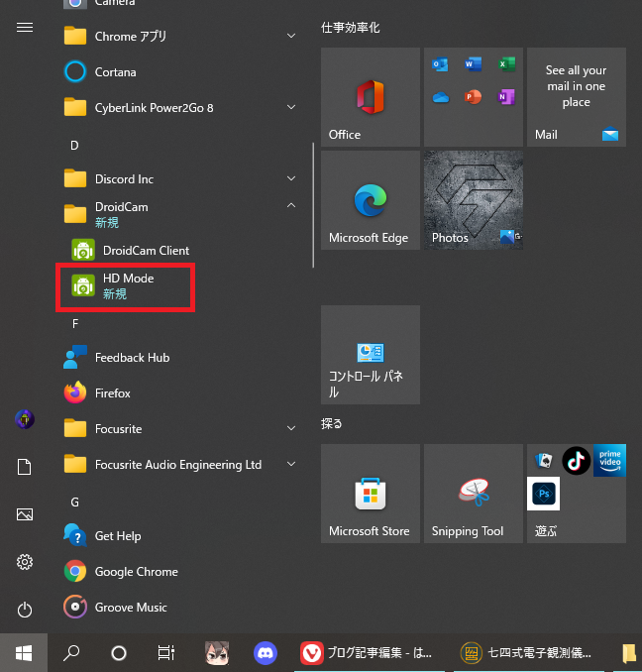
Task: Collapse the DroidCam folder
Action: tap(291, 206)
